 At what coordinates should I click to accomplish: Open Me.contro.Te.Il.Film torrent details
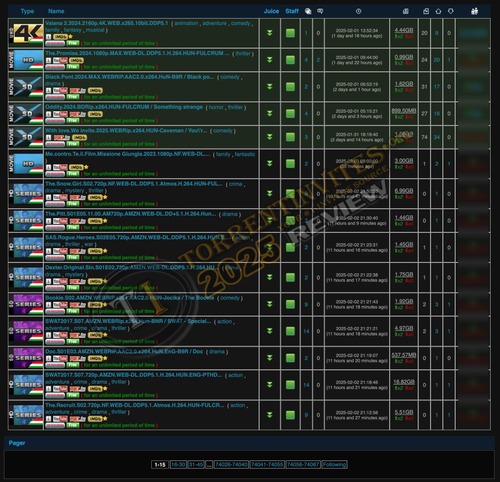click(128, 154)
